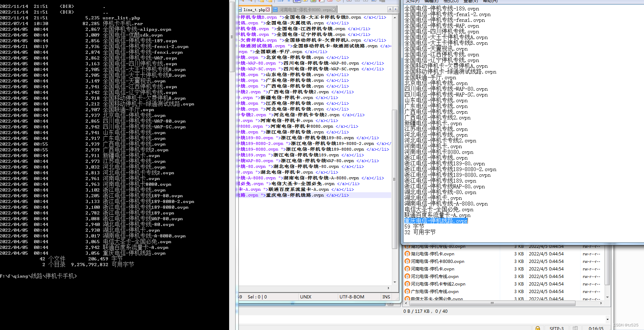Click the 河北电信-停机专线.ovpn file icon
Image resolution: width=644 pixels, height=330 pixels.
click(x=407, y=276)
